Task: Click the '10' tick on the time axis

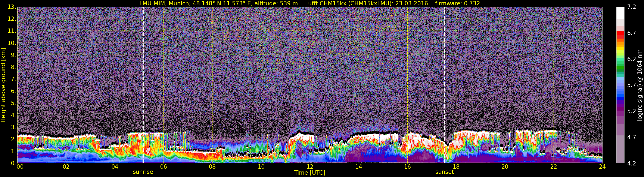Action: point(261,167)
